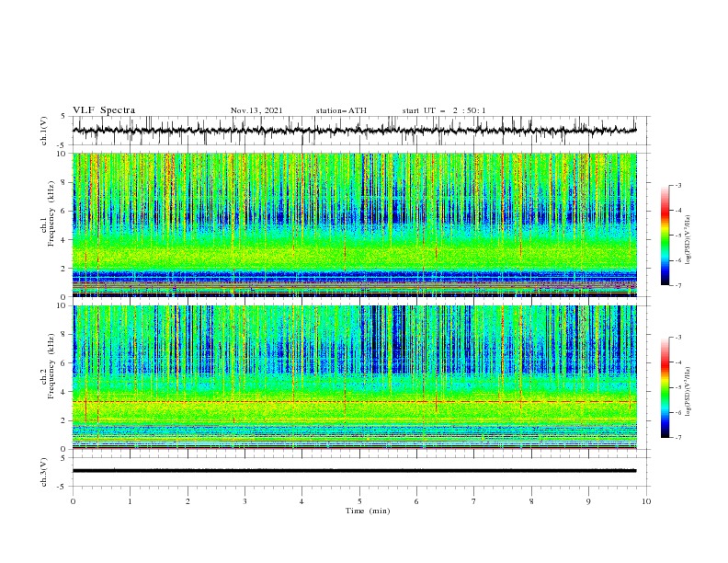The height and width of the screenshot is (563, 728).
Task: Click the ch.2 'Frequency (kHz)' axis label
Action: pos(51,366)
